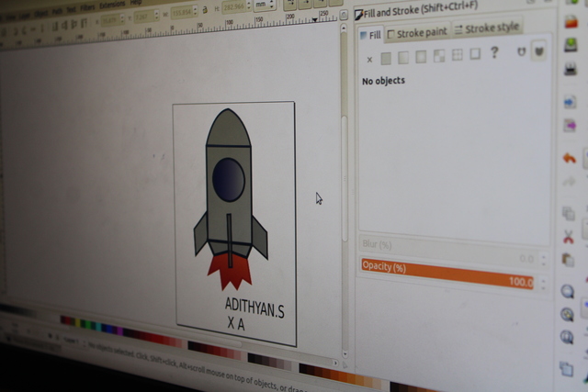
Task: Choose the radial gradient fill icon
Action: 421,56
